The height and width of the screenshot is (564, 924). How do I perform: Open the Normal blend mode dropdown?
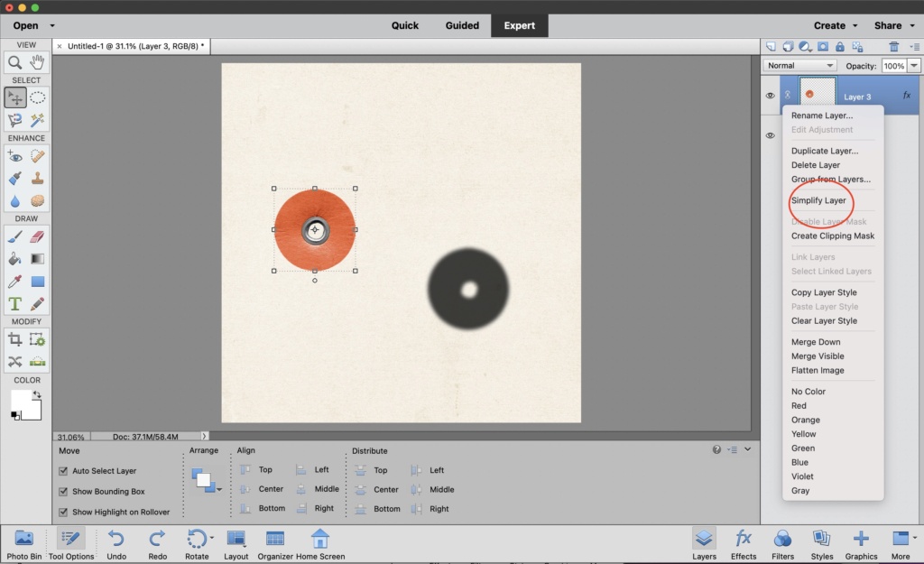tap(800, 65)
